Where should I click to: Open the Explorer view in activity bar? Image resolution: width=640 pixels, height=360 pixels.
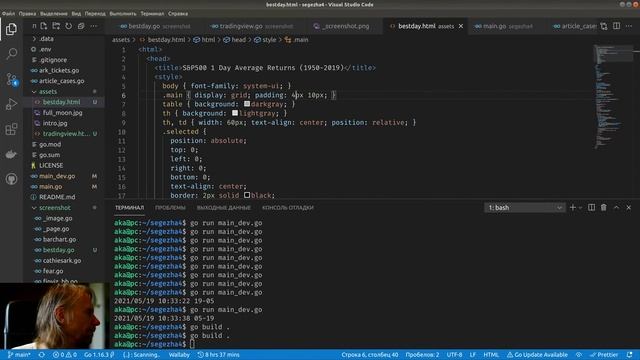coord(11,29)
